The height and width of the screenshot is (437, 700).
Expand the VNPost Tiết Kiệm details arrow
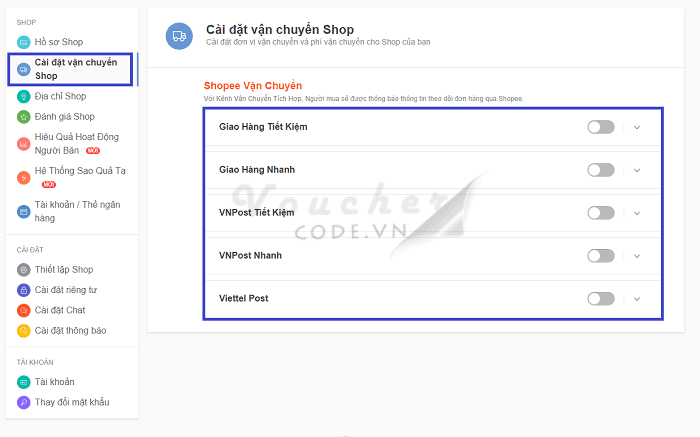(637, 213)
